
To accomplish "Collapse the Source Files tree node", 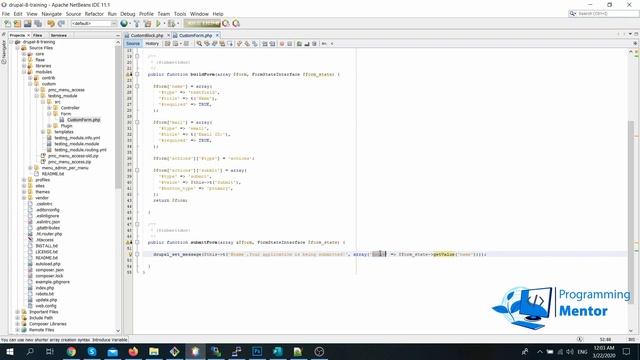I will pos(18,48).
